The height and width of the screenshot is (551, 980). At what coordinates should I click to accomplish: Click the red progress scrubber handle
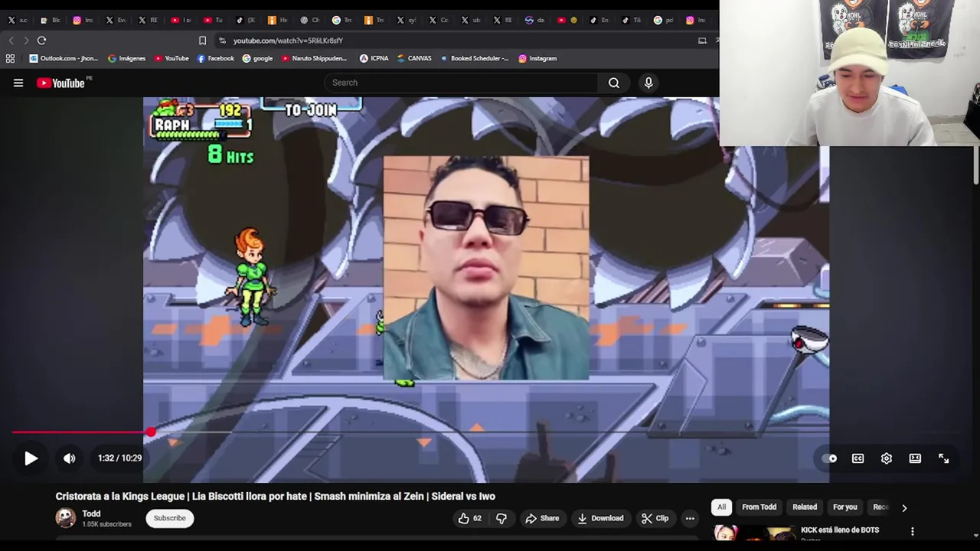pyautogui.click(x=152, y=432)
